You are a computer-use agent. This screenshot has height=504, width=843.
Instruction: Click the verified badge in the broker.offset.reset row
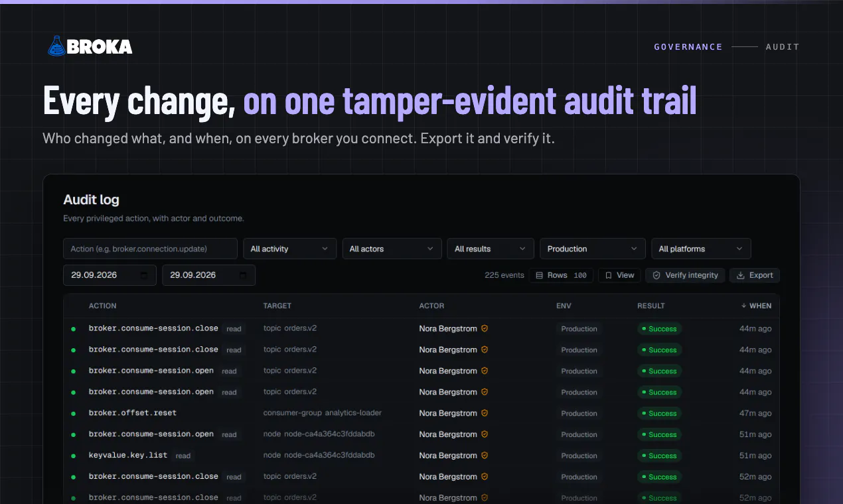[485, 413]
